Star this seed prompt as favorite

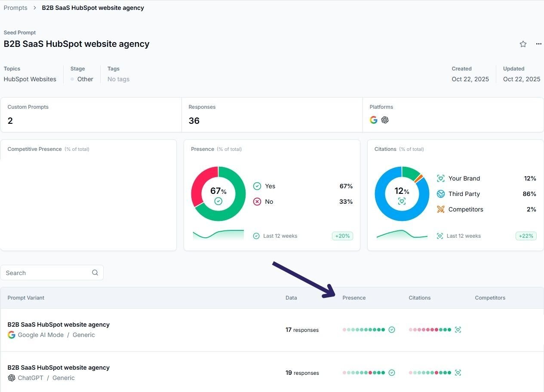click(x=523, y=44)
